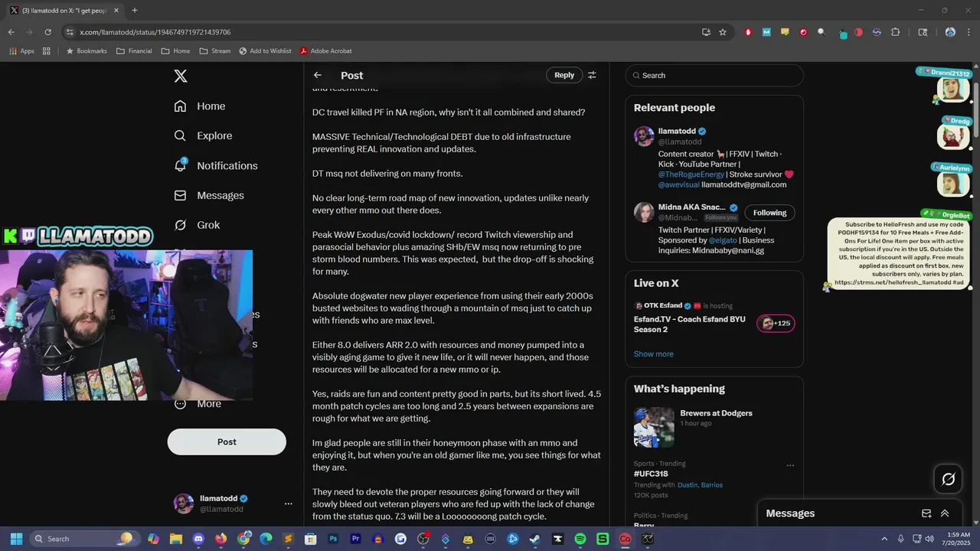The height and width of the screenshot is (551, 980).
Task: Open the X logo home icon
Action: pyautogui.click(x=181, y=76)
